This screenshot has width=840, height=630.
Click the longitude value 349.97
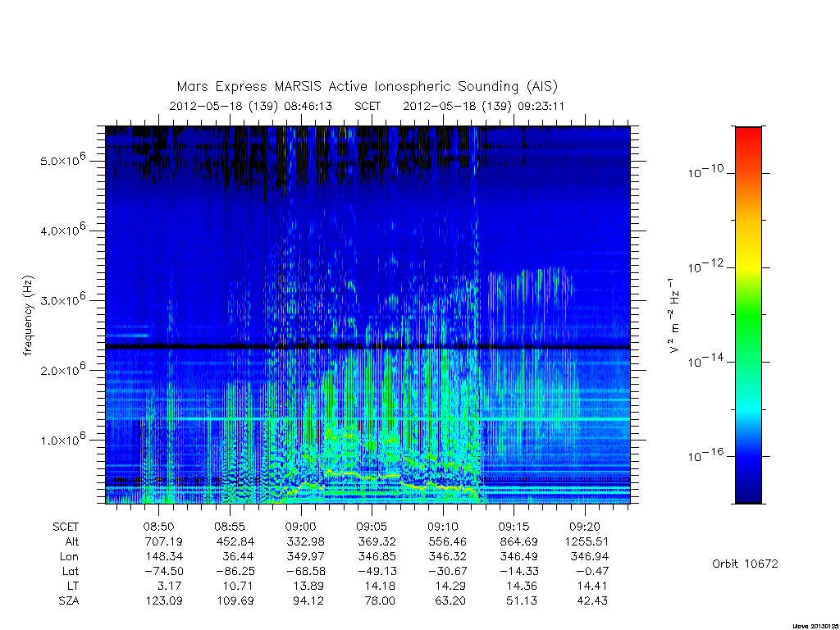point(306,557)
